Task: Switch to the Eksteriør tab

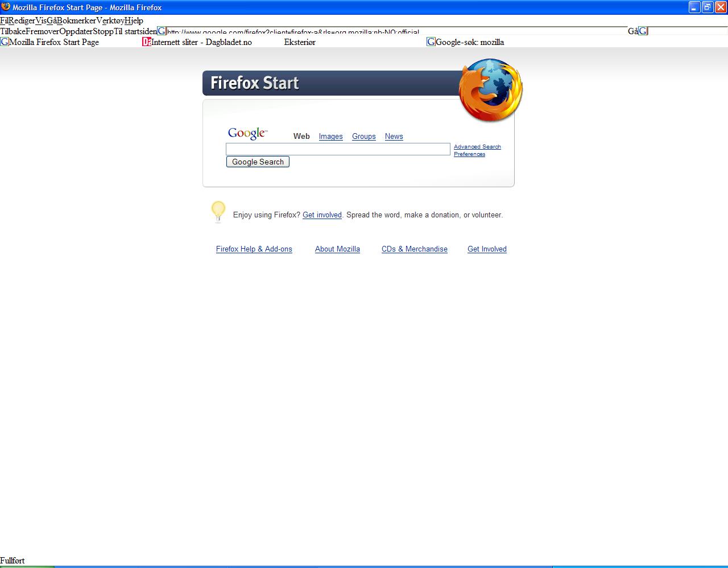Action: (x=300, y=42)
